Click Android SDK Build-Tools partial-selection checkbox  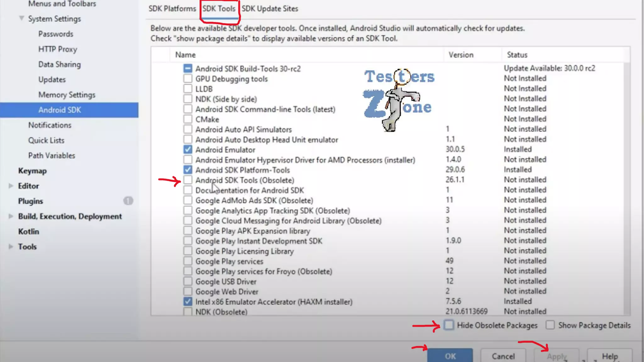[x=188, y=69]
